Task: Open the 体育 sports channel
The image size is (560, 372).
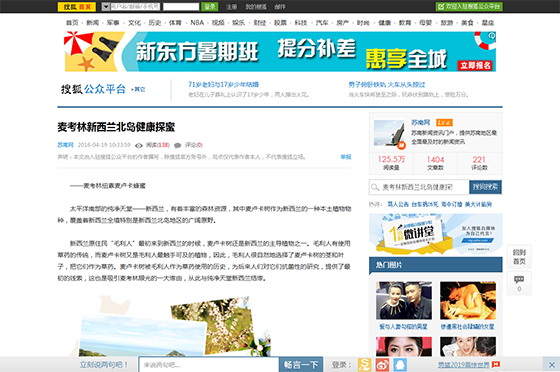Action: point(175,22)
